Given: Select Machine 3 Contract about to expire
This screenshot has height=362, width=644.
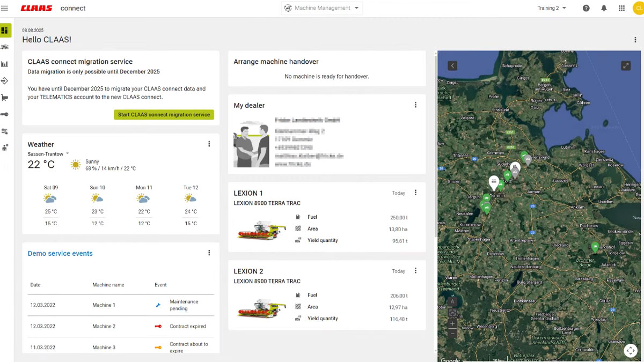Looking at the screenshot, I should [x=121, y=346].
